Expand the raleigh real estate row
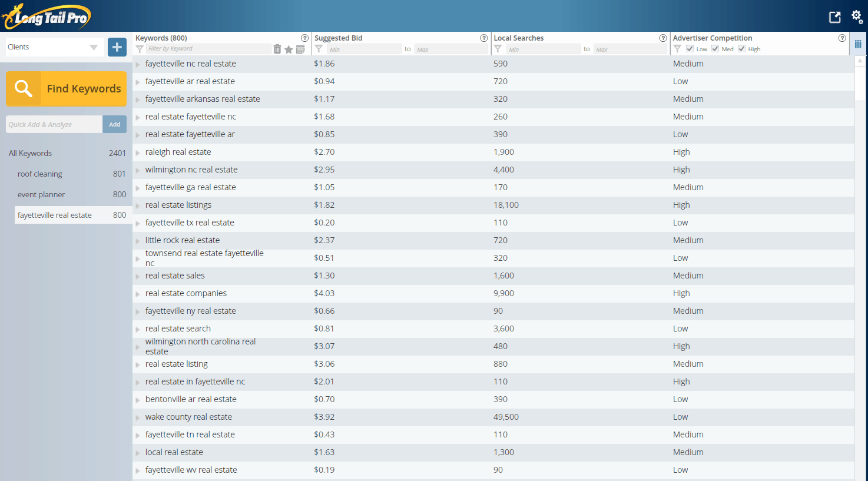The height and width of the screenshot is (481, 868). [x=138, y=152]
